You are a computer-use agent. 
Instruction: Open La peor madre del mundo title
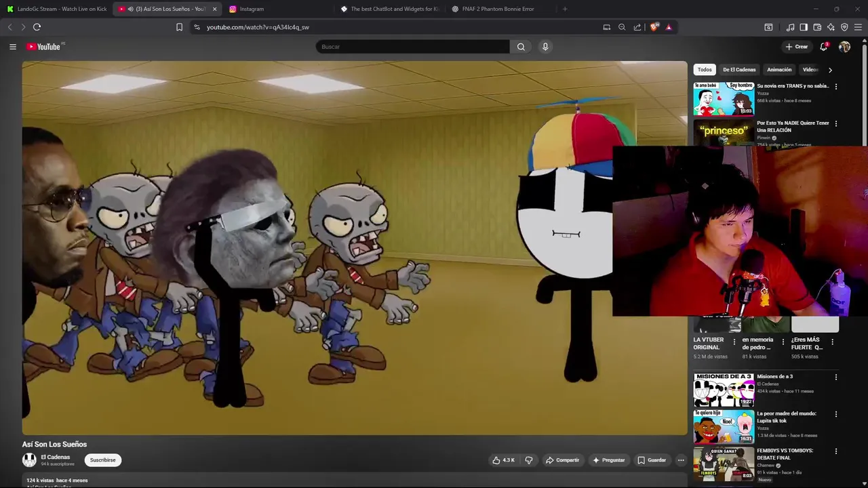point(787,417)
